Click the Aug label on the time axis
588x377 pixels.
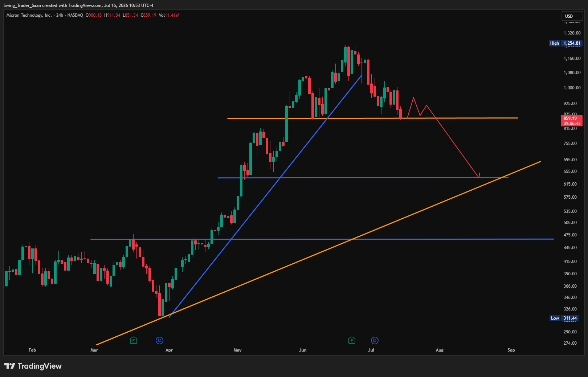[440, 350]
